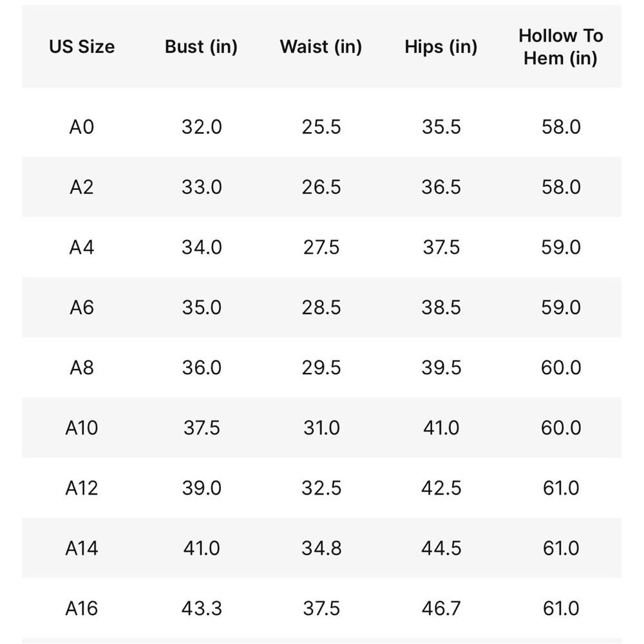Viewport: 644px width, 644px height.
Task: Select the A12 size row label
Action: [82, 488]
